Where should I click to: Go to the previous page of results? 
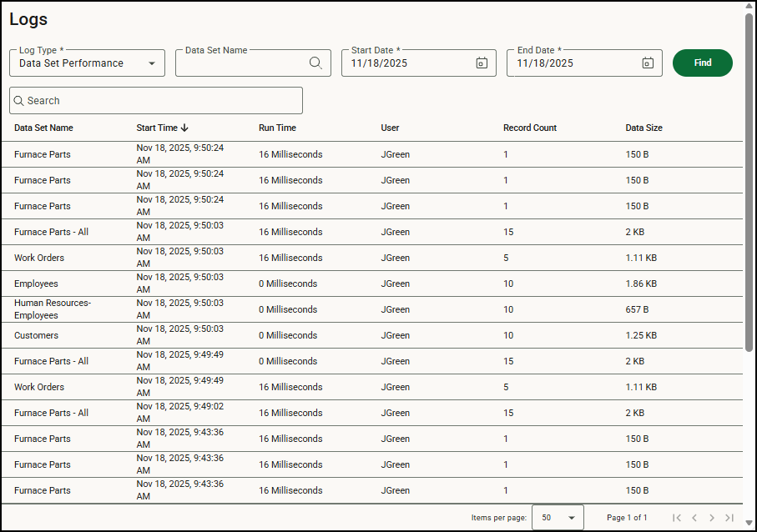click(x=694, y=518)
